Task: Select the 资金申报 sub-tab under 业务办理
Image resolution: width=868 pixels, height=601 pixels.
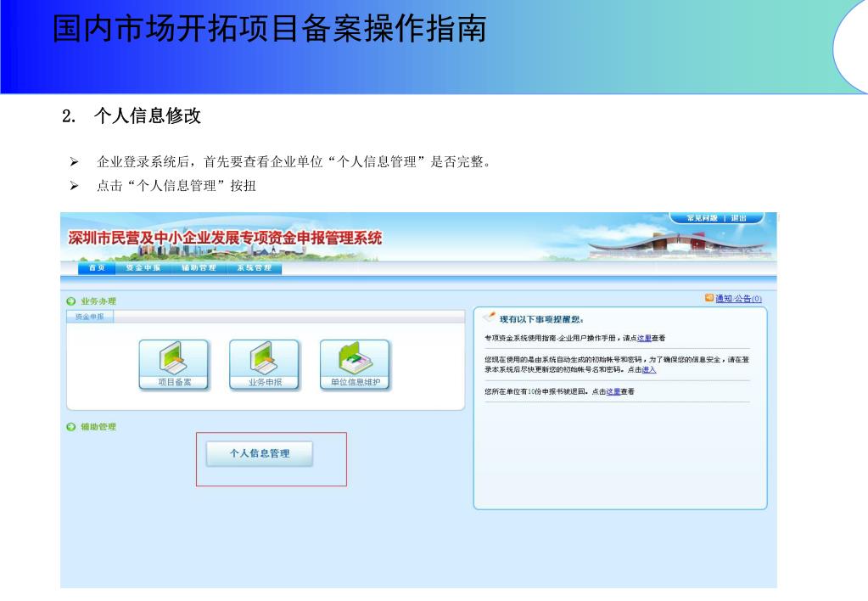Action: tap(90, 317)
